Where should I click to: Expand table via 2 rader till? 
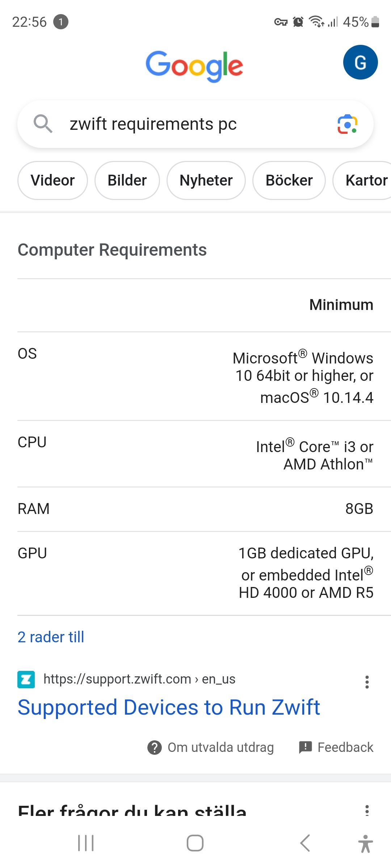pos(51,637)
